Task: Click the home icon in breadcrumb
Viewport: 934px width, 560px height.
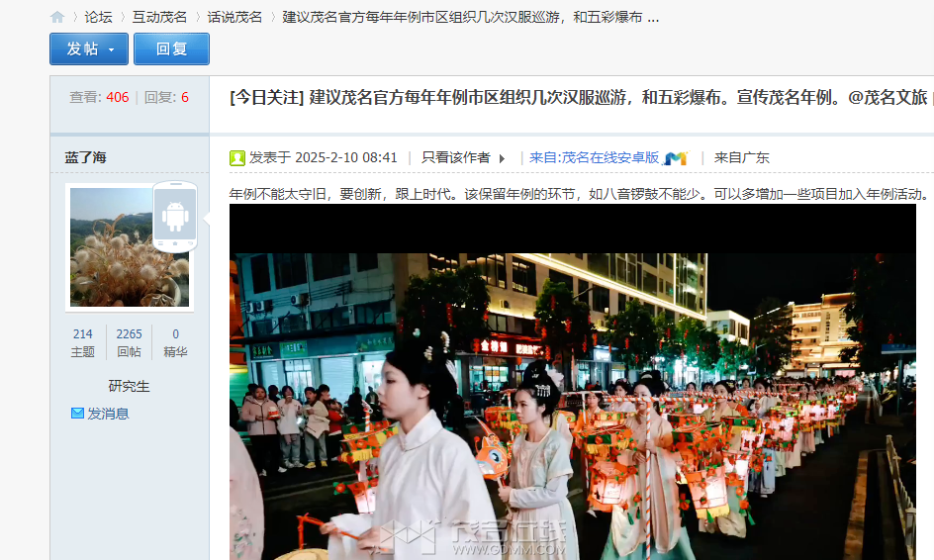Action: [x=57, y=17]
